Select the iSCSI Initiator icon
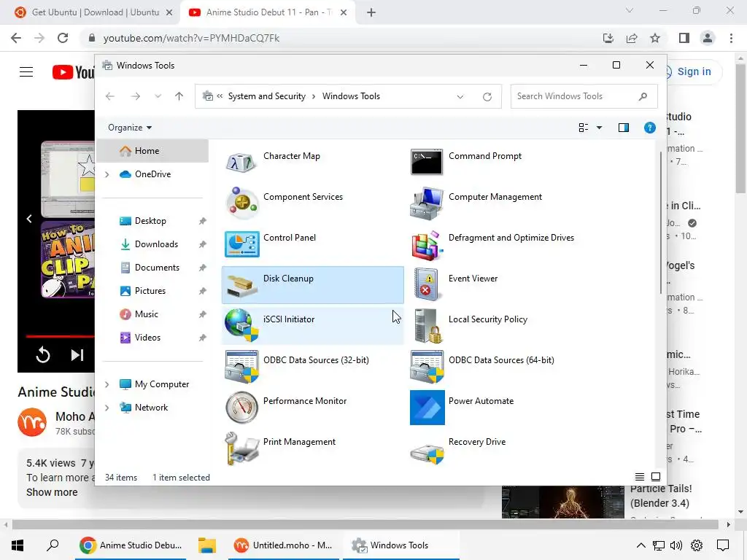This screenshot has width=747, height=560. pyautogui.click(x=241, y=325)
